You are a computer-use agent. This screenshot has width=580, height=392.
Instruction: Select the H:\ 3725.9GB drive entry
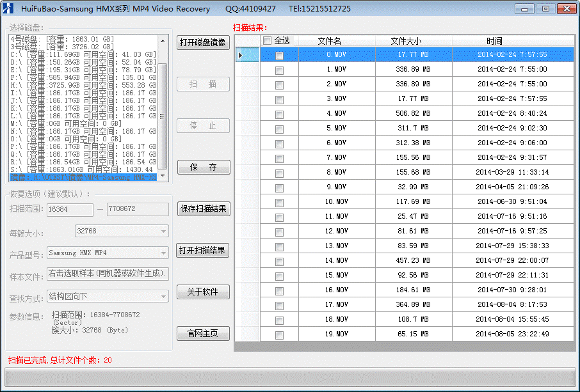(84, 85)
